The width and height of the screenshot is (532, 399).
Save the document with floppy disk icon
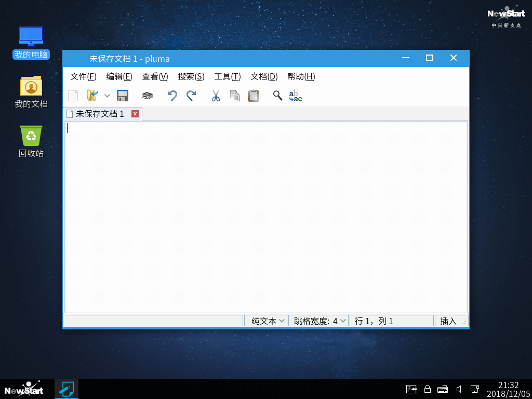click(x=123, y=96)
